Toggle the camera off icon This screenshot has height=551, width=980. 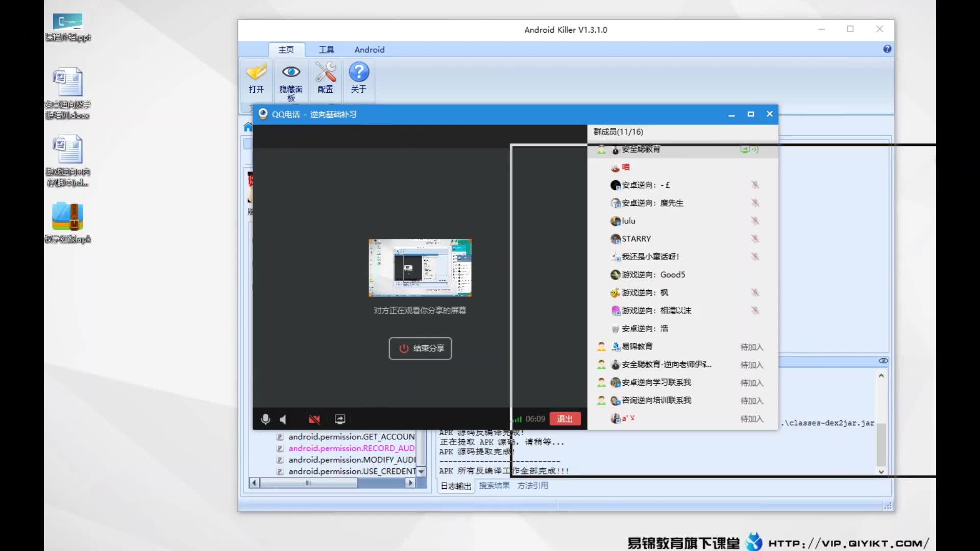pyautogui.click(x=314, y=419)
